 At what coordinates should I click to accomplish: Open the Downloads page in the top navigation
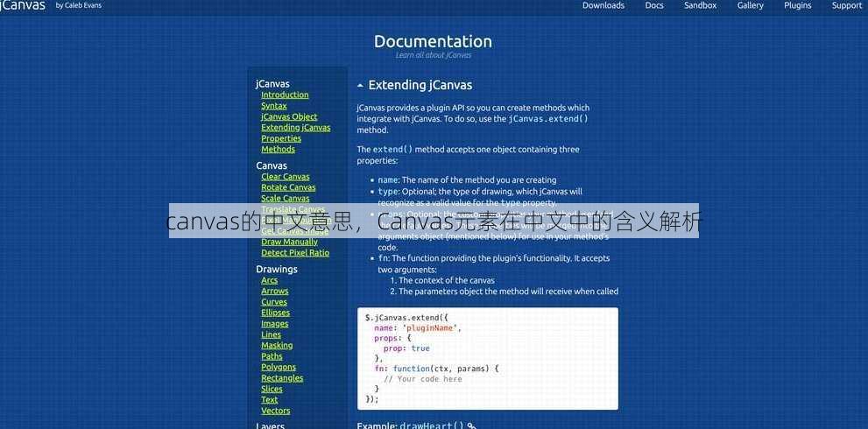603,5
